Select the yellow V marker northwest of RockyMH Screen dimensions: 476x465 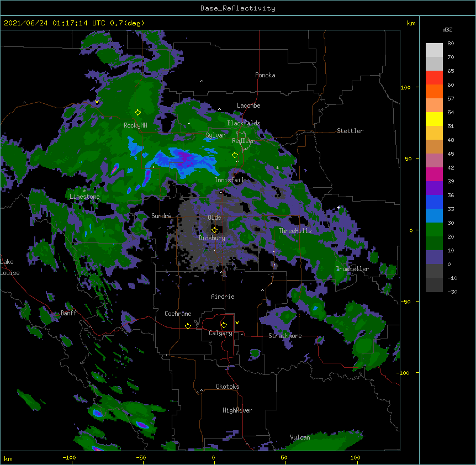[97, 102]
